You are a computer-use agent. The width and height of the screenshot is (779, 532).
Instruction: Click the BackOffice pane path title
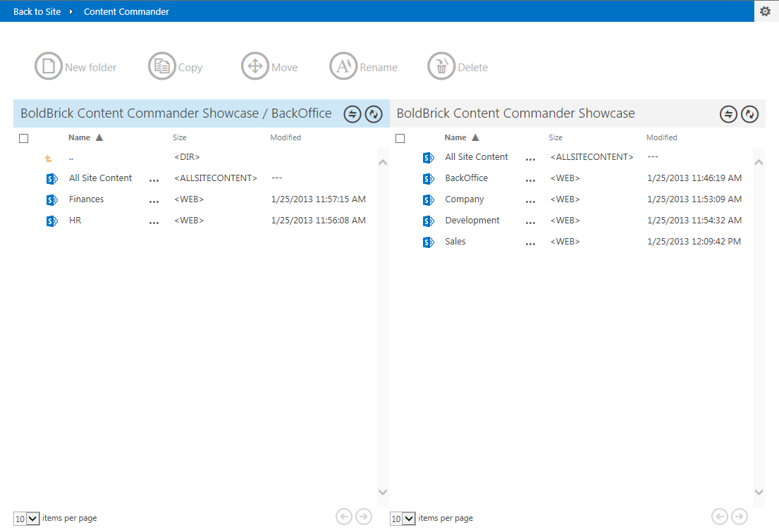(176, 113)
